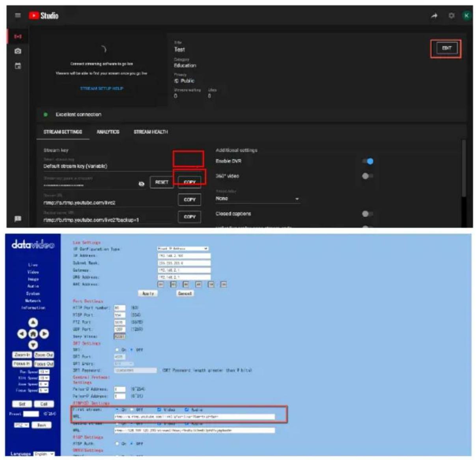Copy the backup server URL
This screenshot has width=476, height=460.
point(190,217)
